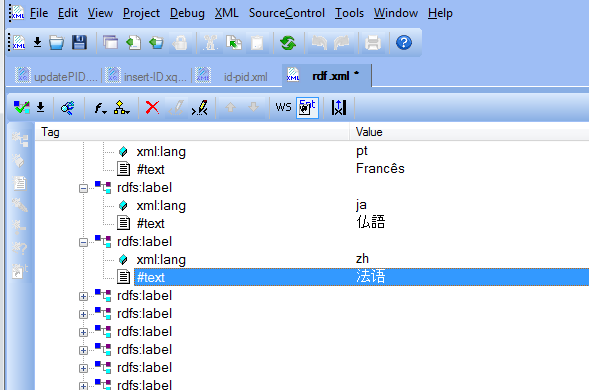Click the Rename pencil icon
589x390 pixels.
[200, 108]
